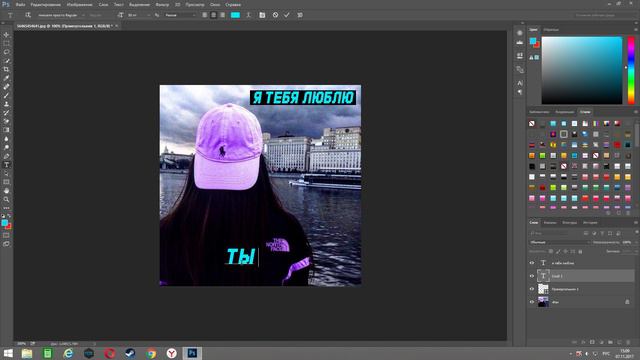Viewport: 640px width, 360px height.
Task: Select the Crop tool
Action: pyautogui.click(x=6, y=69)
